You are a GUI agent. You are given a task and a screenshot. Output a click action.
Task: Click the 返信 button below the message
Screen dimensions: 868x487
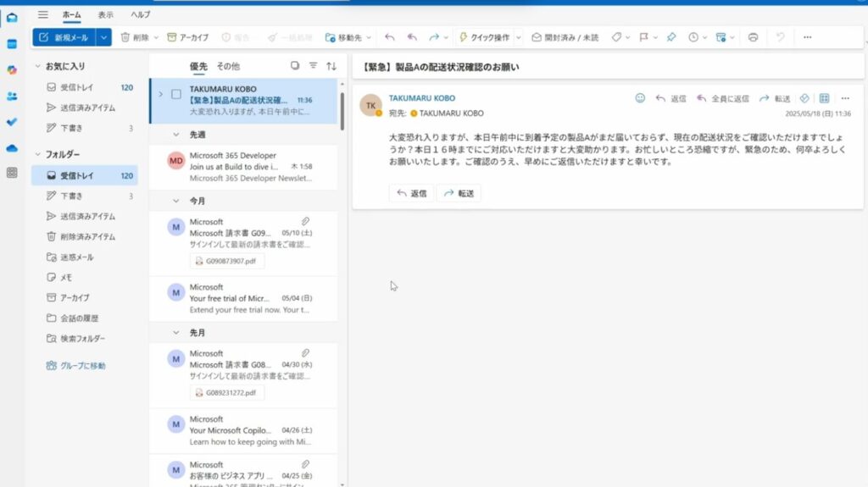411,193
